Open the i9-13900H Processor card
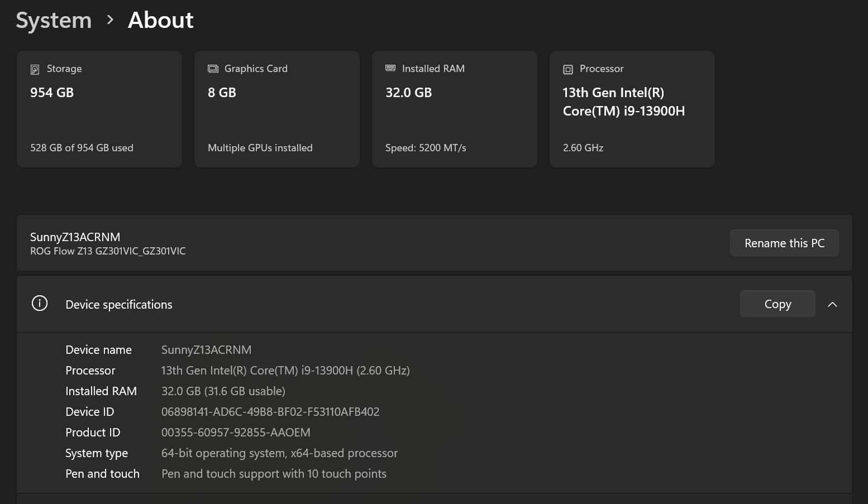Image resolution: width=868 pixels, height=504 pixels. [x=632, y=109]
